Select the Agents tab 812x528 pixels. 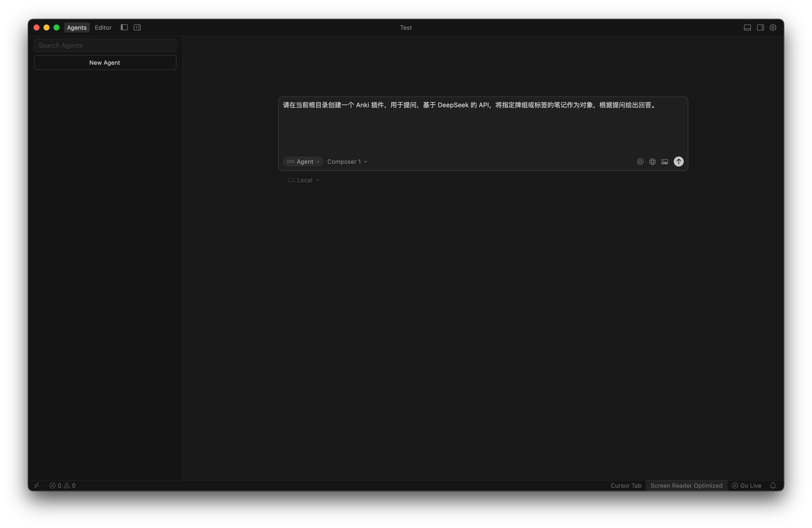tap(77, 28)
